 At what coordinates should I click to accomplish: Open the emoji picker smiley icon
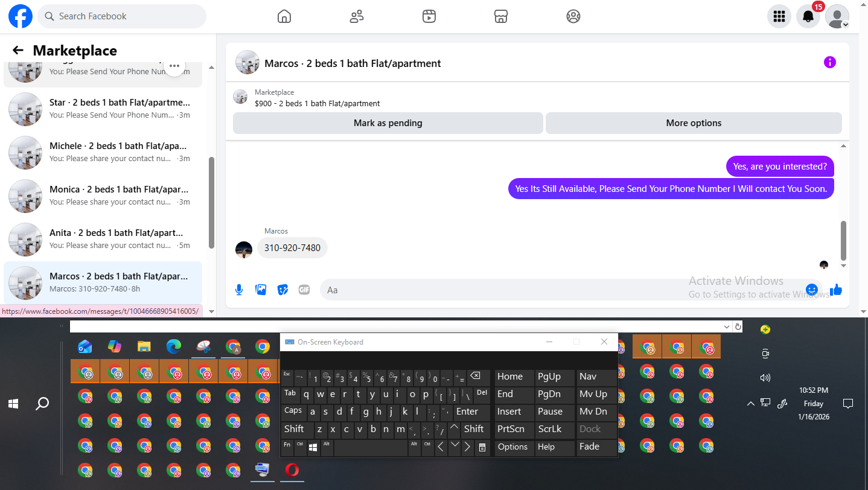coord(812,290)
